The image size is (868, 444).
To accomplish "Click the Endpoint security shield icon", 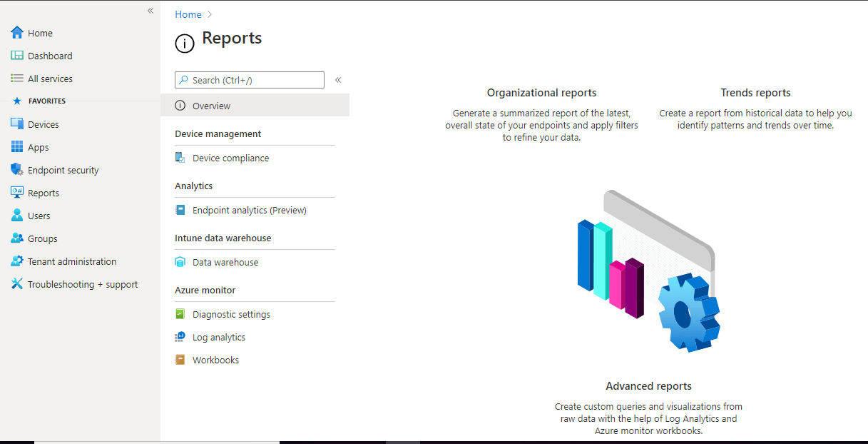I will [x=17, y=170].
